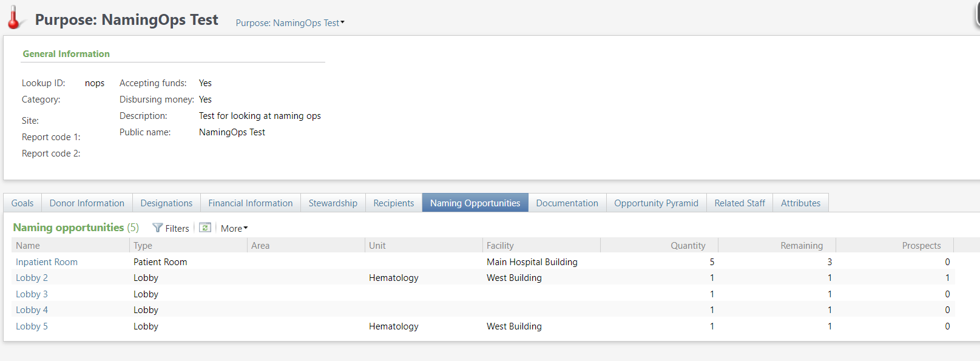Switch to the Goals tab
The image size is (980, 361).
tap(22, 203)
